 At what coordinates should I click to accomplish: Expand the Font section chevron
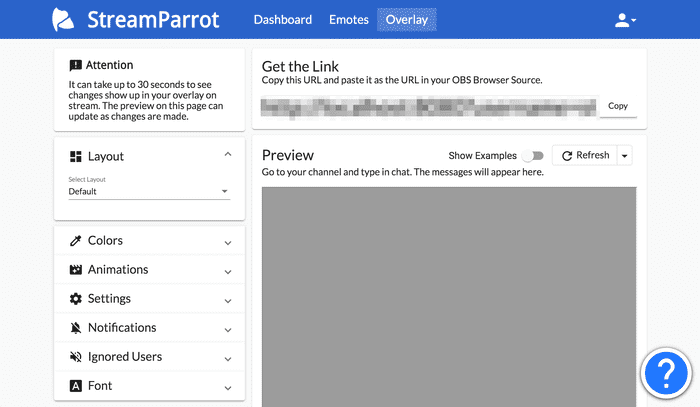pos(228,388)
